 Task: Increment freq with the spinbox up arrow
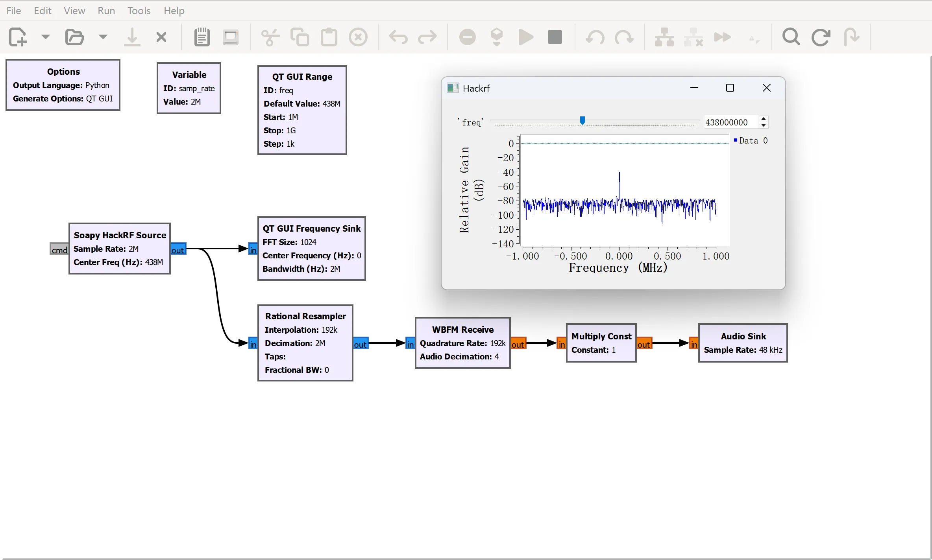(764, 119)
